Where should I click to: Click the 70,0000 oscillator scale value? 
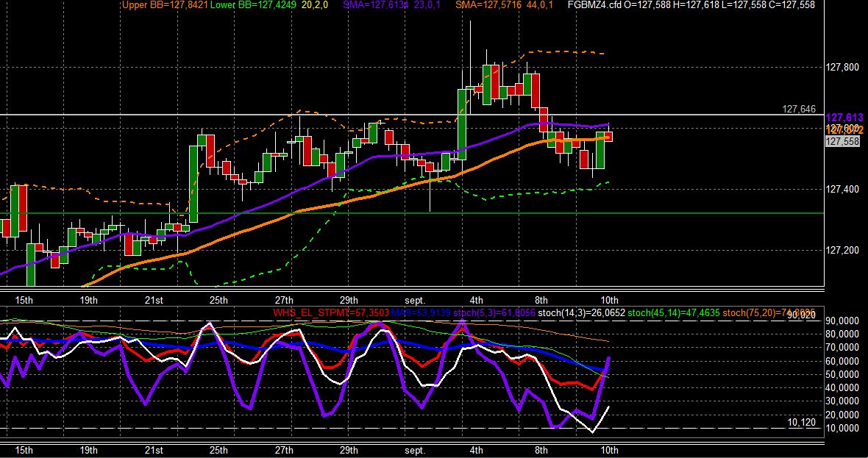(842, 348)
